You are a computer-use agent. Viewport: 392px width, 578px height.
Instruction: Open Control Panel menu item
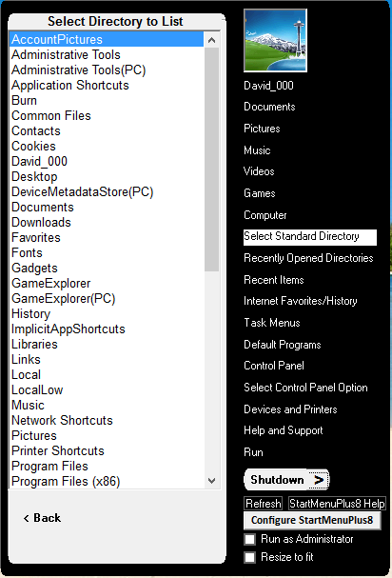click(x=274, y=366)
